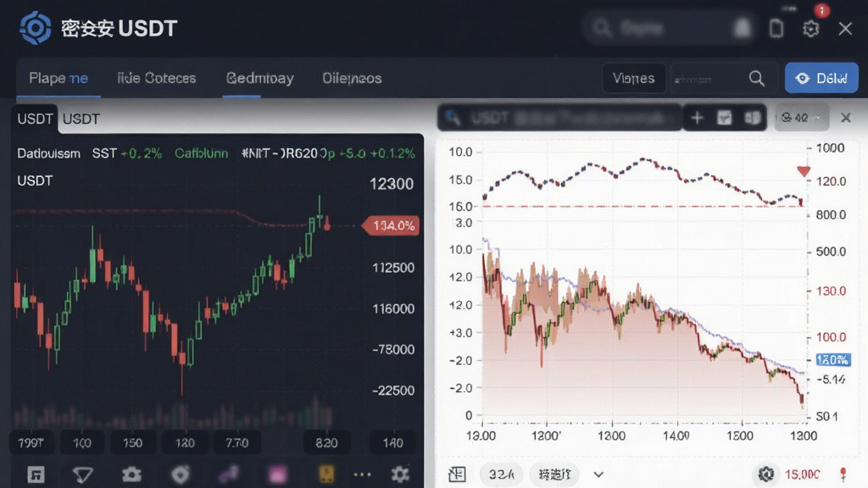868x488 pixels.
Task: Select the 7.70 range button
Action: [x=237, y=442]
